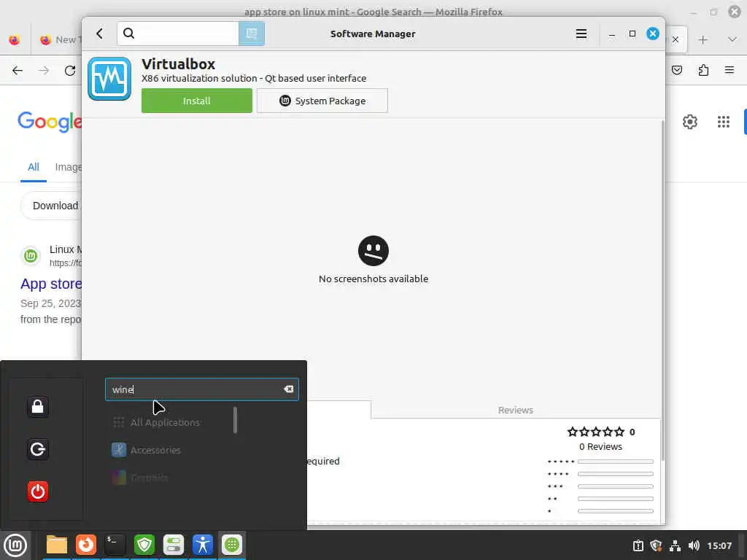Open the Firefox application menu
Viewport: 747px width, 560px height.
729,71
